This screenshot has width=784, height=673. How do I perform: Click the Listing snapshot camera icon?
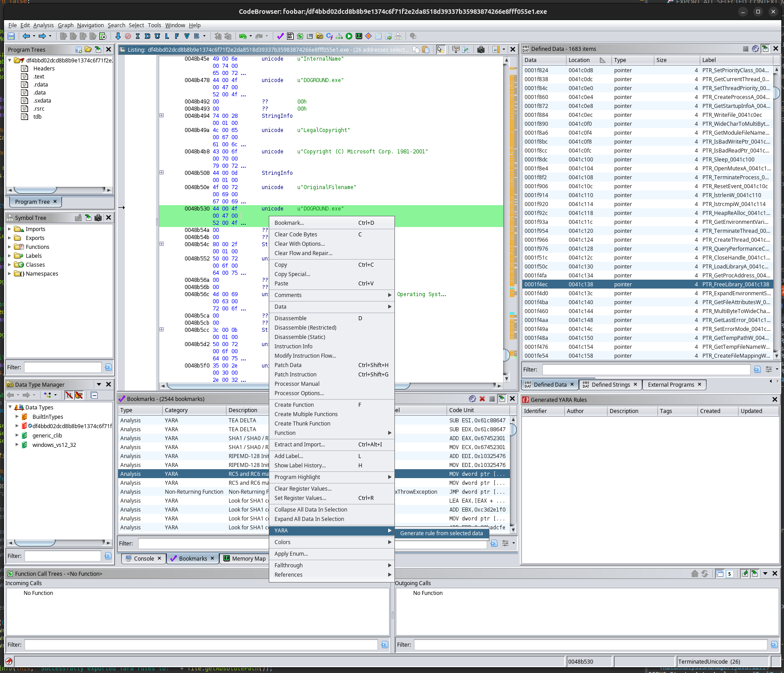point(481,50)
